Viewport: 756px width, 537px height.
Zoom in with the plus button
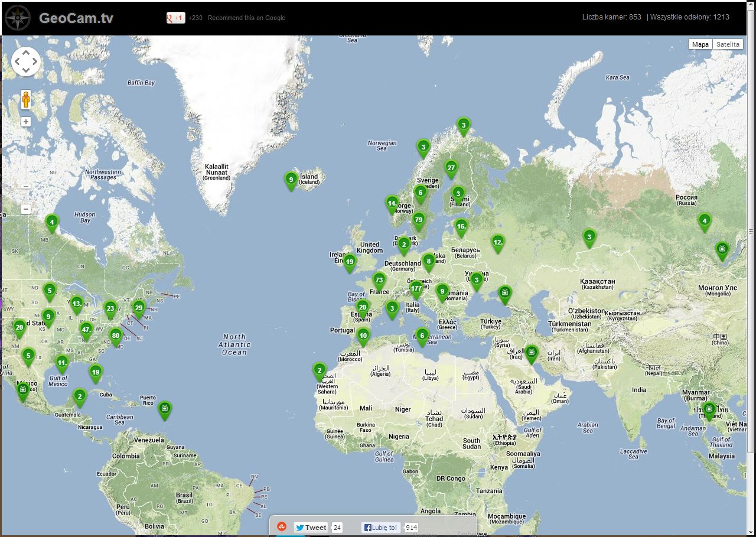pyautogui.click(x=26, y=122)
